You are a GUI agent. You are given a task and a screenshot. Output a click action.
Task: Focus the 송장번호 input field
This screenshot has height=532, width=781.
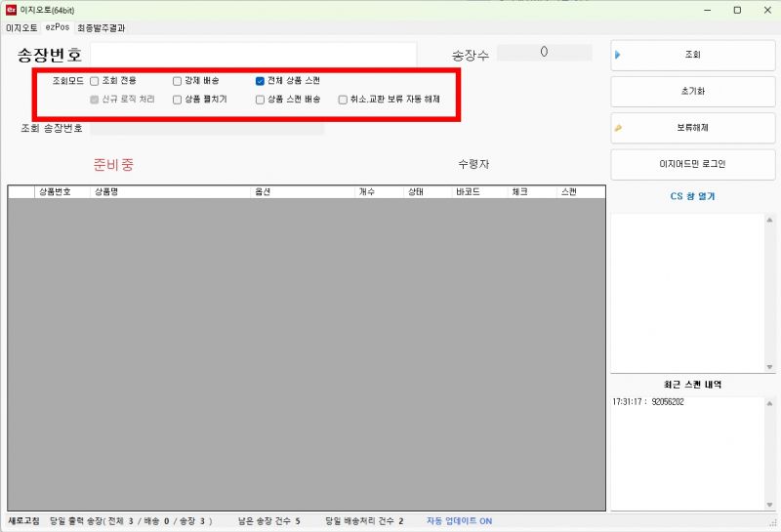click(253, 55)
